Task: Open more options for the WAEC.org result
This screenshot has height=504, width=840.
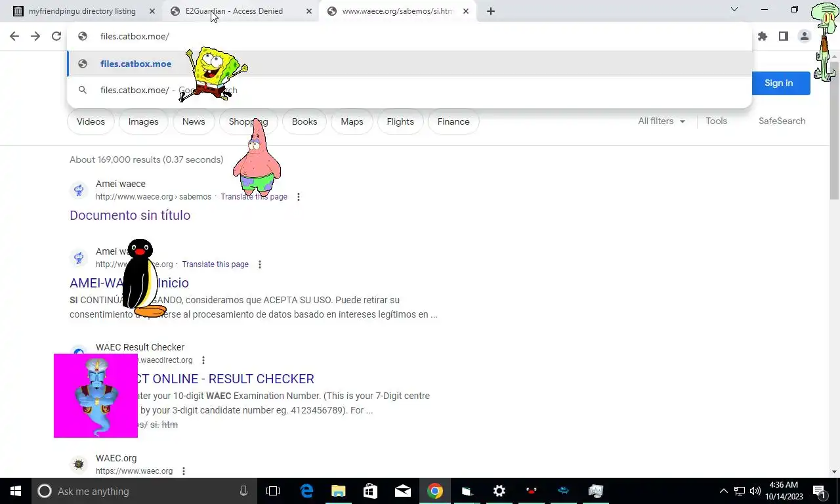Action: [184, 471]
